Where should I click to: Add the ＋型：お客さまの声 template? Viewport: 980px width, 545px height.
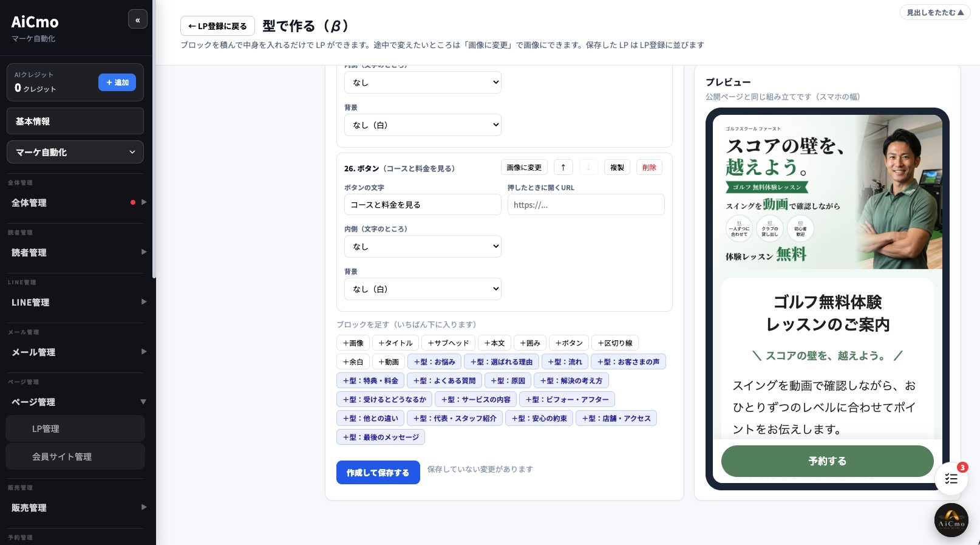[628, 362]
